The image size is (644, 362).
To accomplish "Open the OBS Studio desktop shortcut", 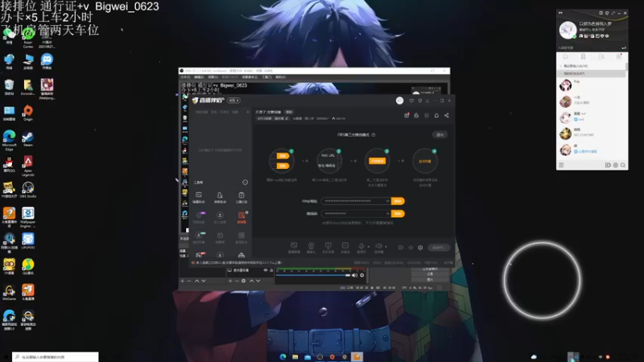I will point(28,190).
